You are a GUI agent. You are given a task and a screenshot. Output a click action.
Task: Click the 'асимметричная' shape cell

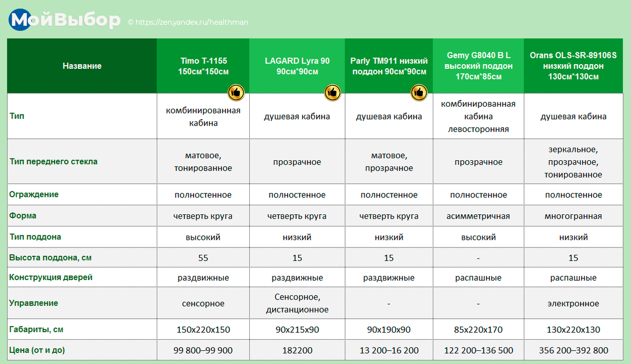[479, 216]
